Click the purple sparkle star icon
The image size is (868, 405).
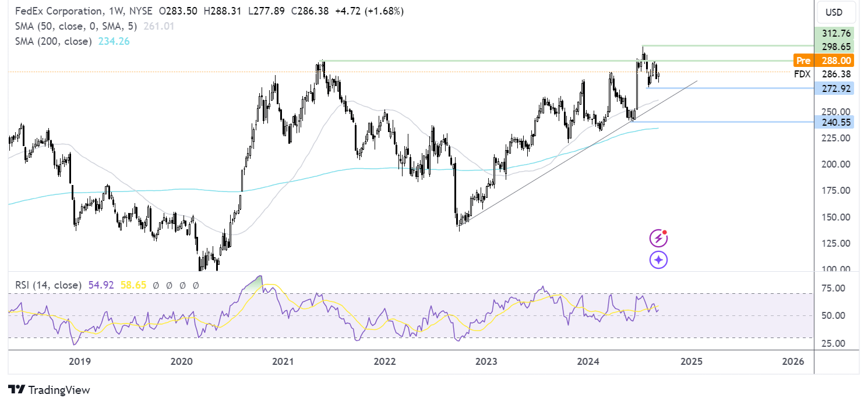[658, 260]
